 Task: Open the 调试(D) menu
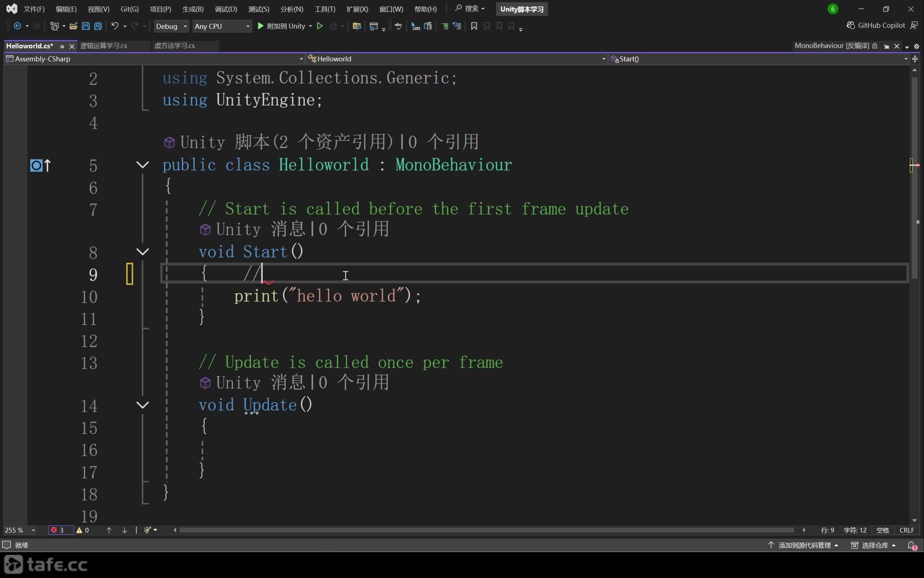pos(226,9)
